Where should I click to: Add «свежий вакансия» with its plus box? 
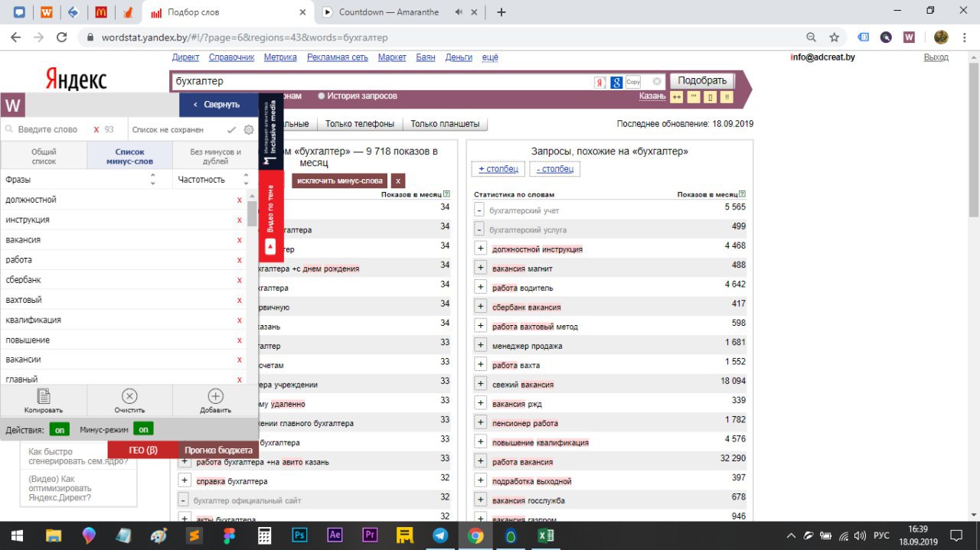[481, 383]
